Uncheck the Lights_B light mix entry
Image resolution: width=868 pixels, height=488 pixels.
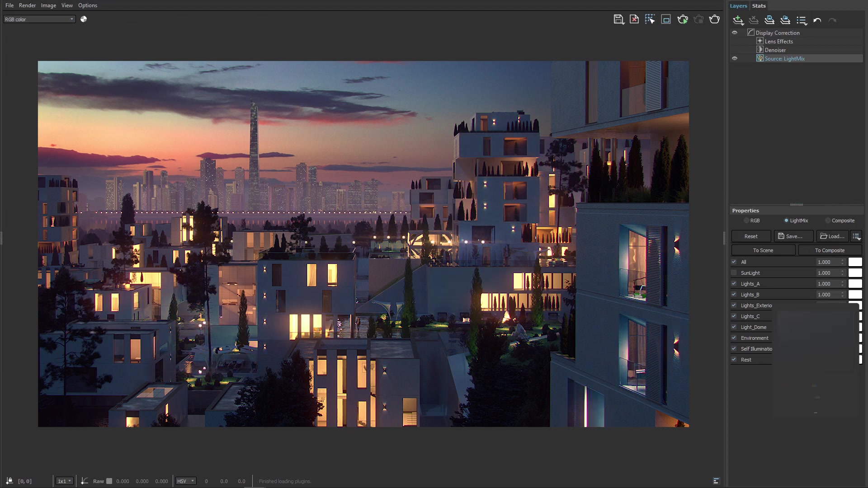[734, 294]
